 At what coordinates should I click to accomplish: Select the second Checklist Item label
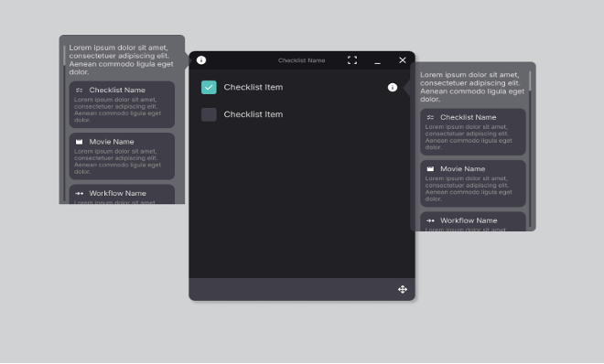[253, 114]
